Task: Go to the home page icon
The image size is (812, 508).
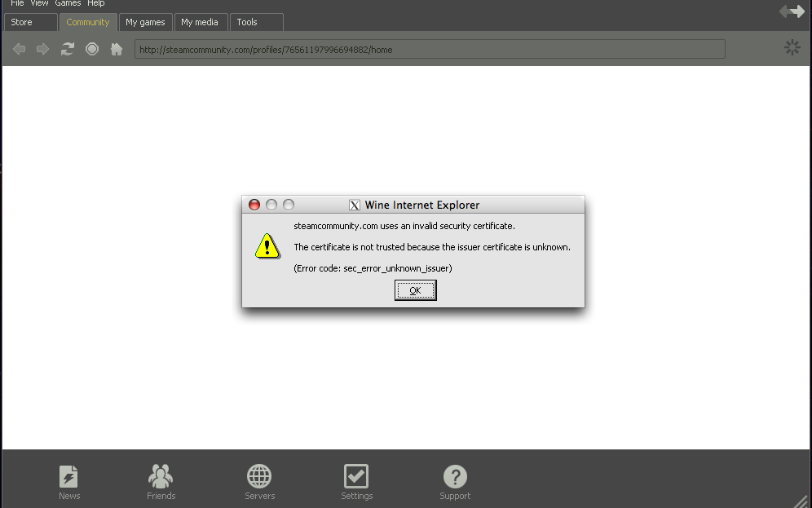Action: [x=117, y=49]
